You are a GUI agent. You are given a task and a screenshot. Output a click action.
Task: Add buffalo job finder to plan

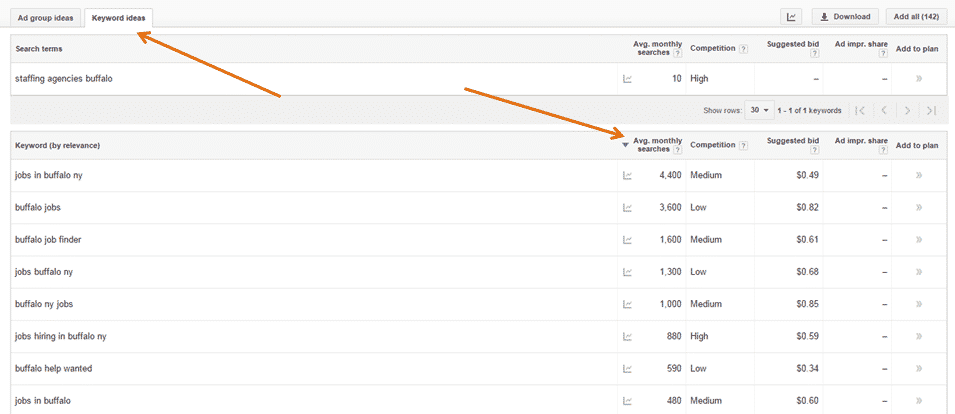(918, 240)
